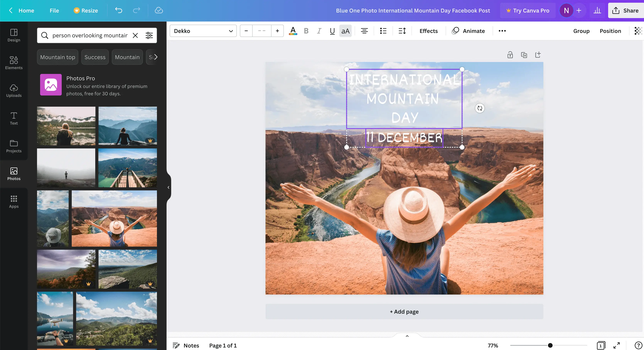Open the Elements tab in sidebar
The height and width of the screenshot is (350, 644).
pos(14,62)
